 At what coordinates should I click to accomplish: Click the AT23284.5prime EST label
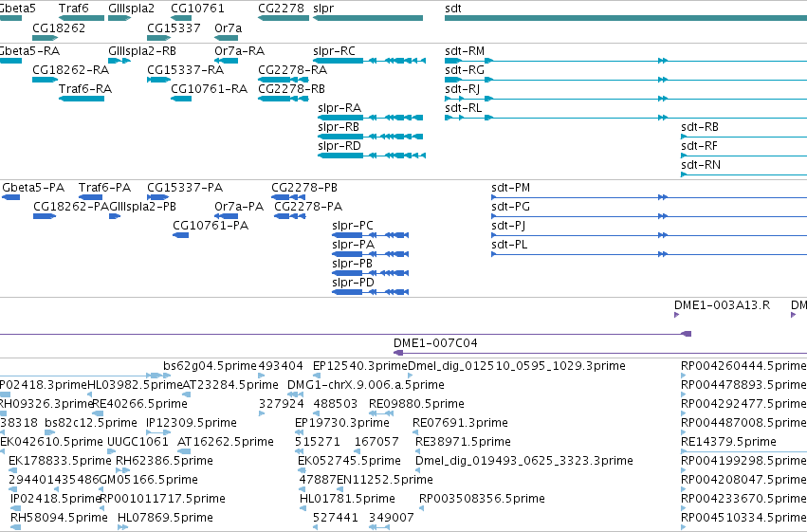230,385
